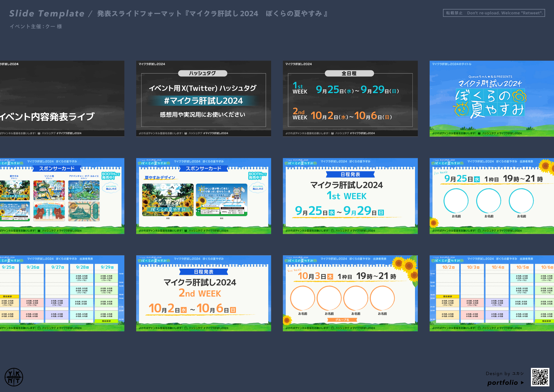Viewport: 554px width, 392px height.
Task: Click the ハッシュタグ pill header label
Action: pos(202,73)
